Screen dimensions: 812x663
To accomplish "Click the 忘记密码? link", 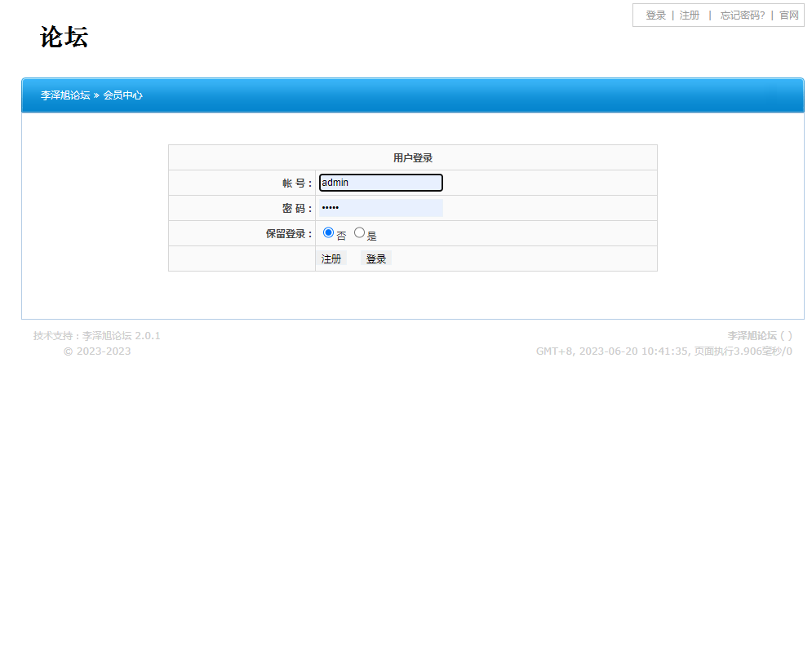I will [x=742, y=15].
